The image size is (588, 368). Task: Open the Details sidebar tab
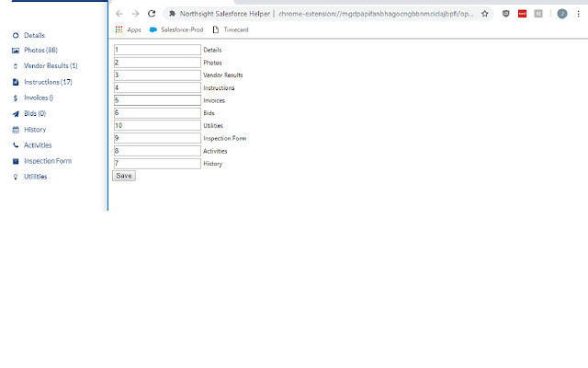[35, 35]
